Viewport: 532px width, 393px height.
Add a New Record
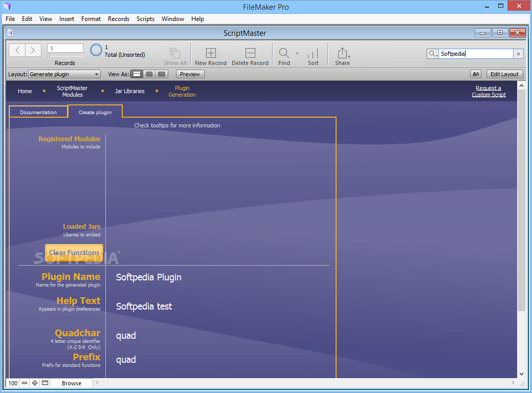coord(211,56)
